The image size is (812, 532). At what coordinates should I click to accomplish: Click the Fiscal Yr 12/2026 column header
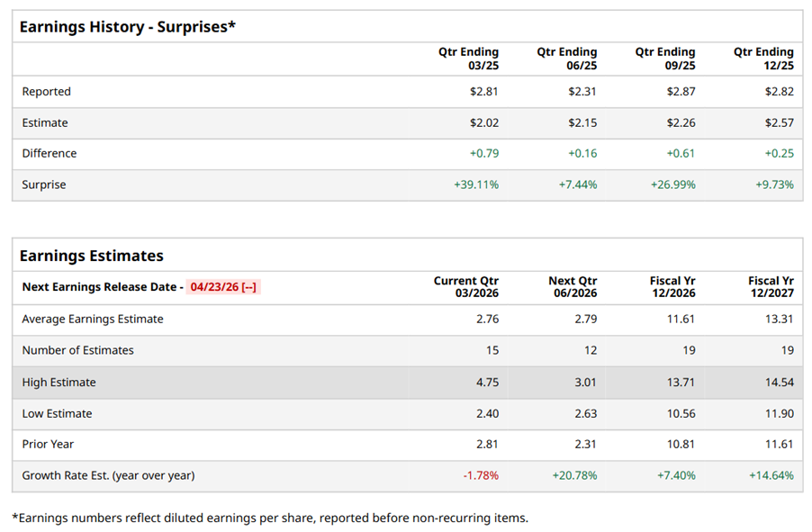tap(672, 287)
